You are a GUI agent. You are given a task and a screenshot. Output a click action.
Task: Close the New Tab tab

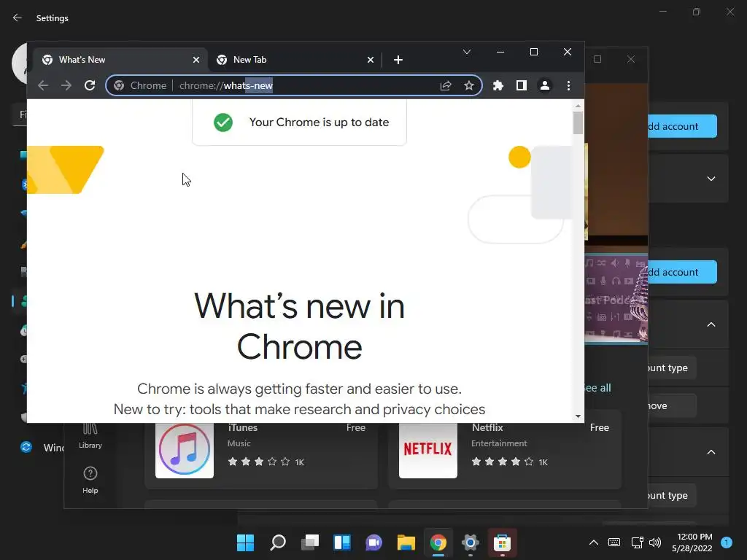(x=370, y=60)
